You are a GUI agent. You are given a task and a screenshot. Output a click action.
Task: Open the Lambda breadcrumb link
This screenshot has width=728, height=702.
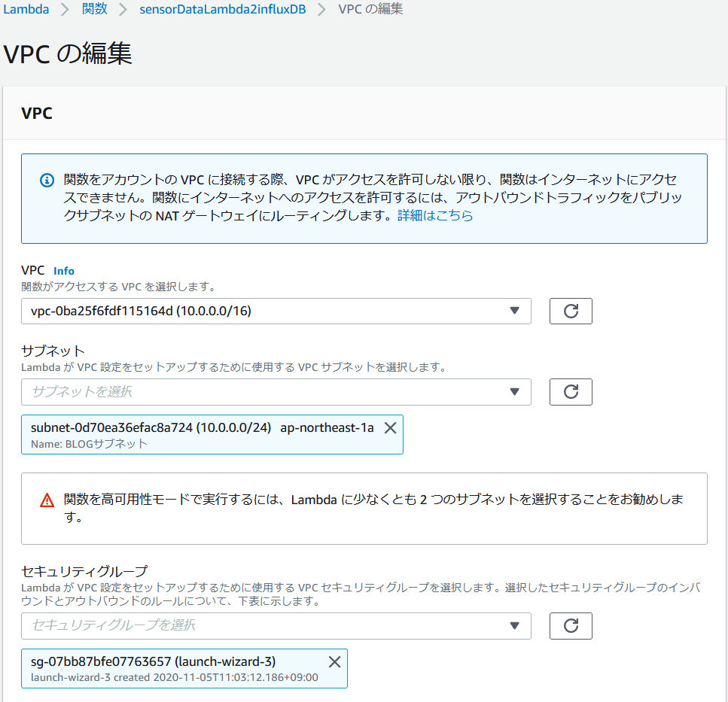coord(26,9)
